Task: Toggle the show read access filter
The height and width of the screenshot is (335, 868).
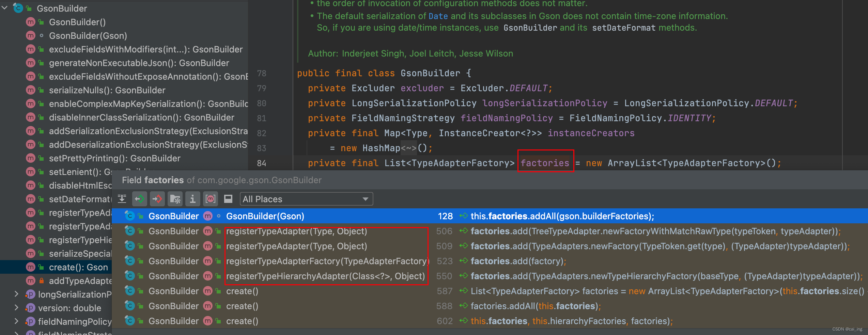Action: tap(140, 199)
